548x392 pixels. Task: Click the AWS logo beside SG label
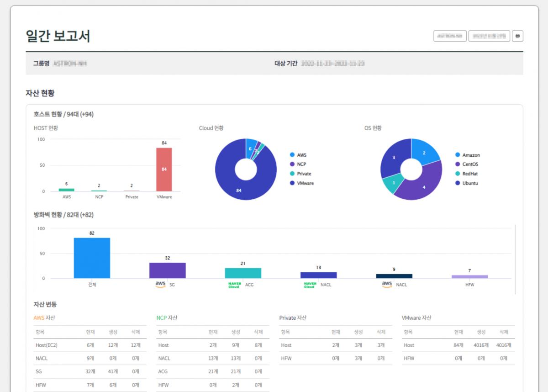pos(160,284)
